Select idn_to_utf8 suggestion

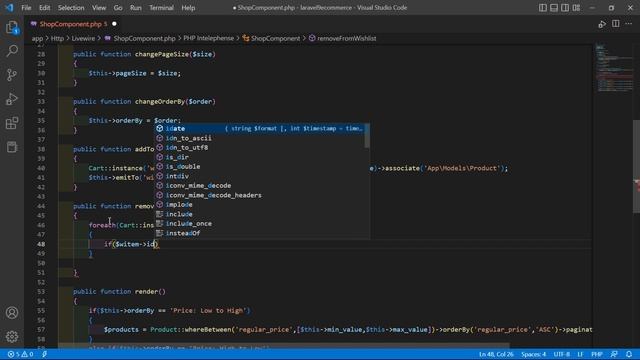pyautogui.click(x=259, y=147)
